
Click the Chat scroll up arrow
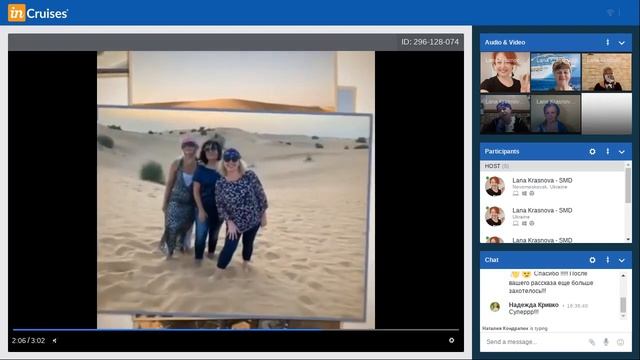coord(623,276)
